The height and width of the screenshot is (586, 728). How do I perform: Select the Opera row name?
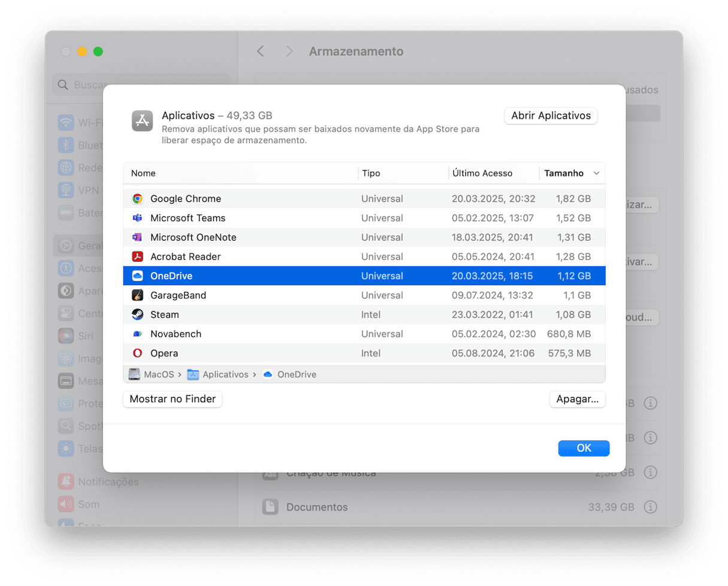click(164, 354)
